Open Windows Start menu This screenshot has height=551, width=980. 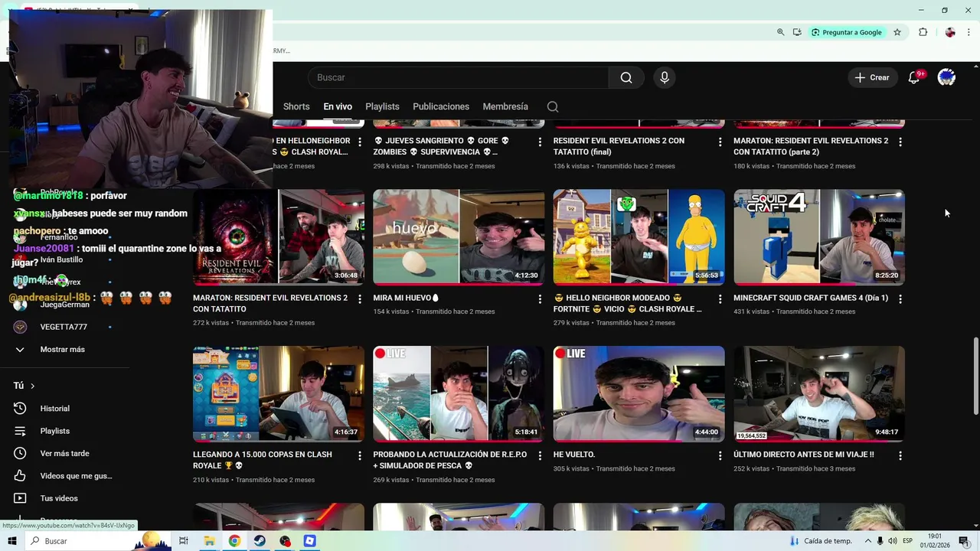(x=11, y=541)
